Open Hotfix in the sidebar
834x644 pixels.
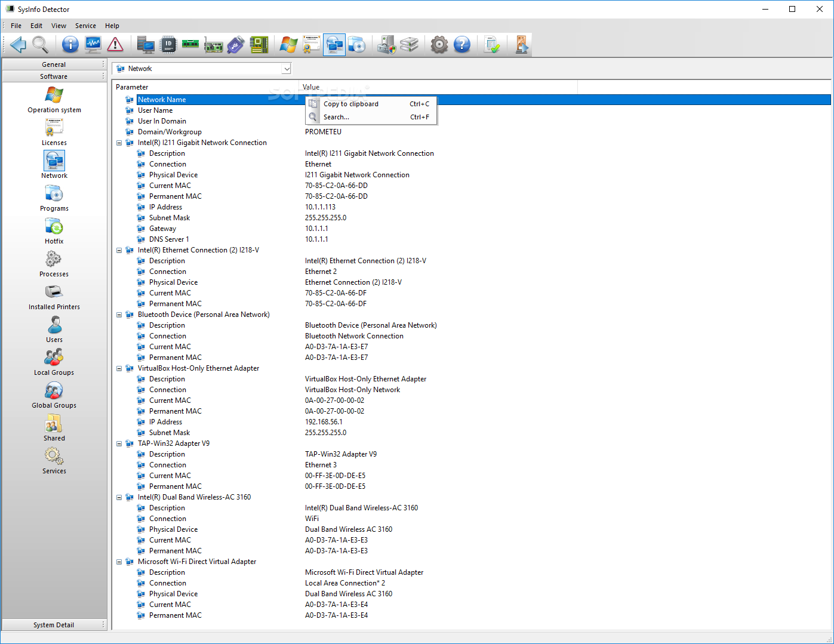(x=54, y=231)
